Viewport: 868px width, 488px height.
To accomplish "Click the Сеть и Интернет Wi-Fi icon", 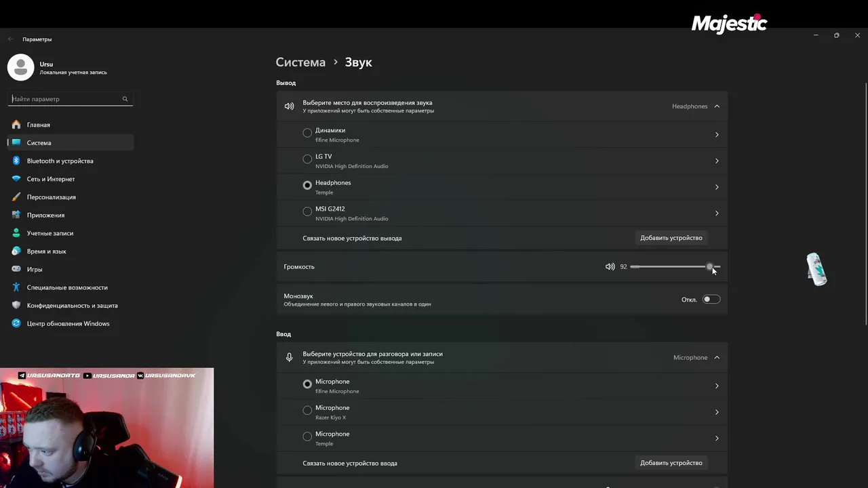I will click(x=16, y=179).
